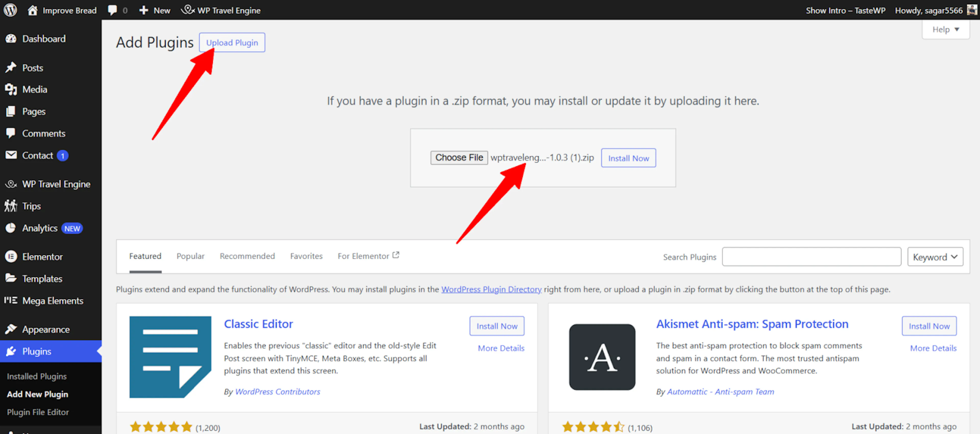Open the New content menu in admin bar
The height and width of the screenshot is (434, 980).
point(154,10)
